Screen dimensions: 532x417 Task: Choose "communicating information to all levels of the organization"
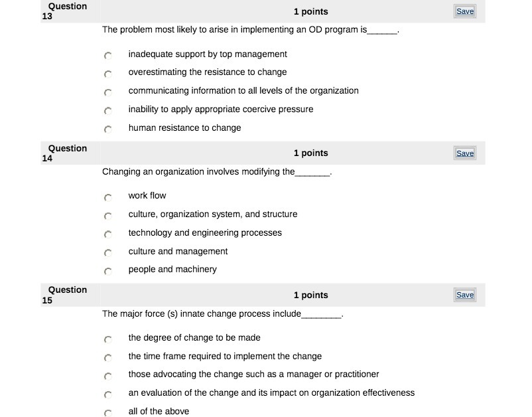[x=108, y=92]
